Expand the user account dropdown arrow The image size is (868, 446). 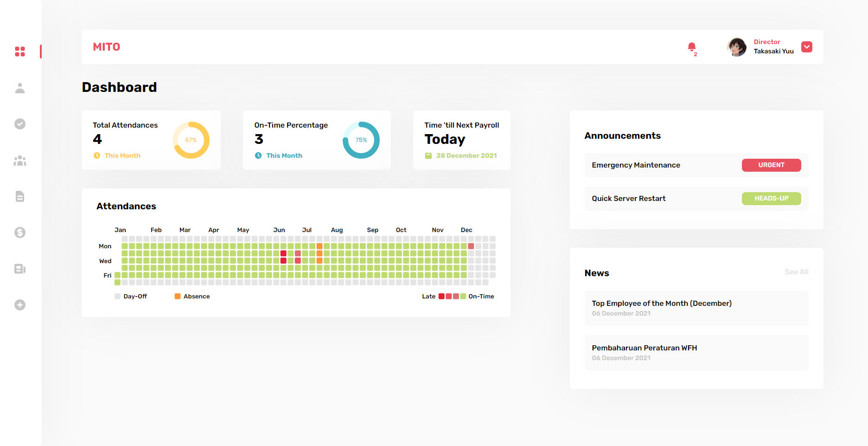806,47
